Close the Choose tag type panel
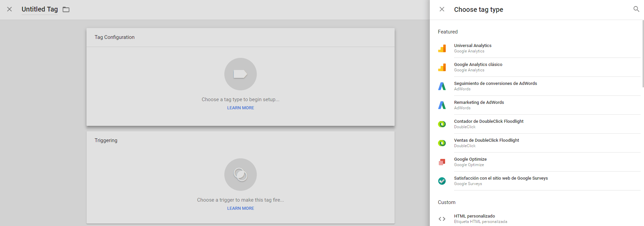Image resolution: width=644 pixels, height=226 pixels. (442, 9)
